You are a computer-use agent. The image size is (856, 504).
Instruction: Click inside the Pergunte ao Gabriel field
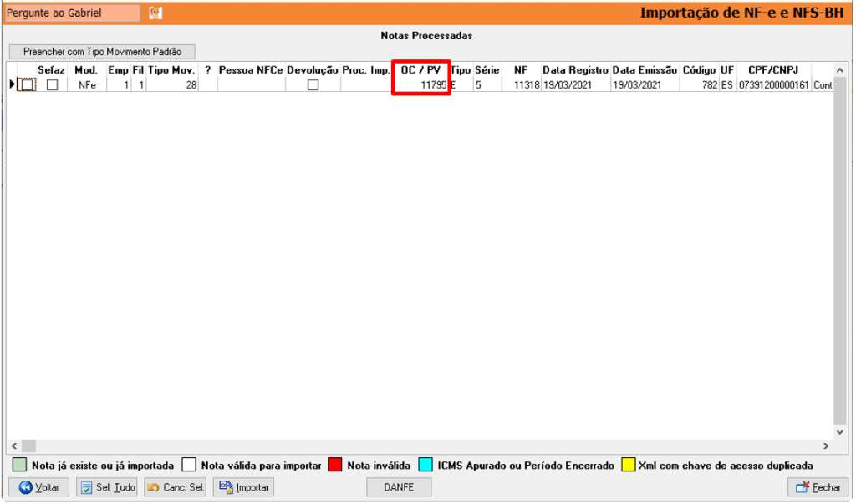[x=72, y=13]
